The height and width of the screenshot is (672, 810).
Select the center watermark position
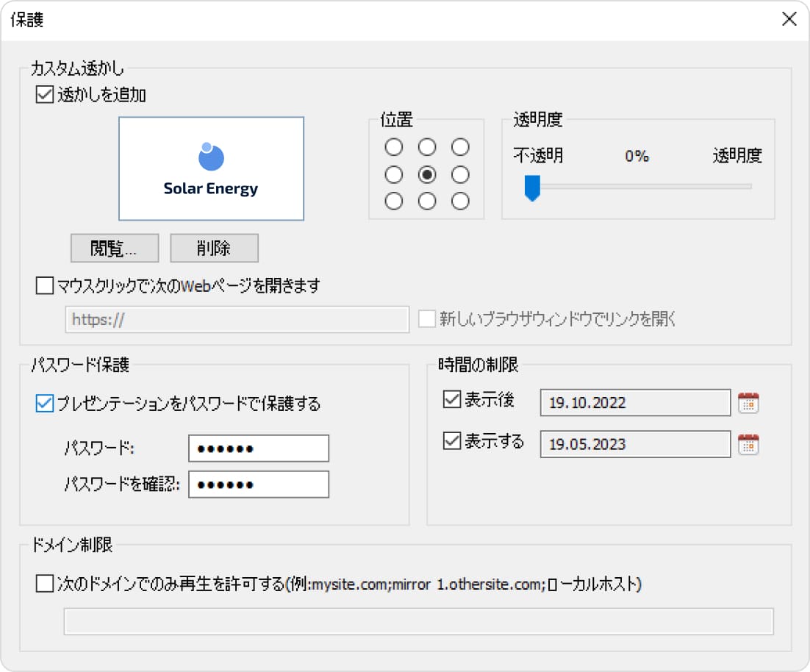[x=427, y=174]
